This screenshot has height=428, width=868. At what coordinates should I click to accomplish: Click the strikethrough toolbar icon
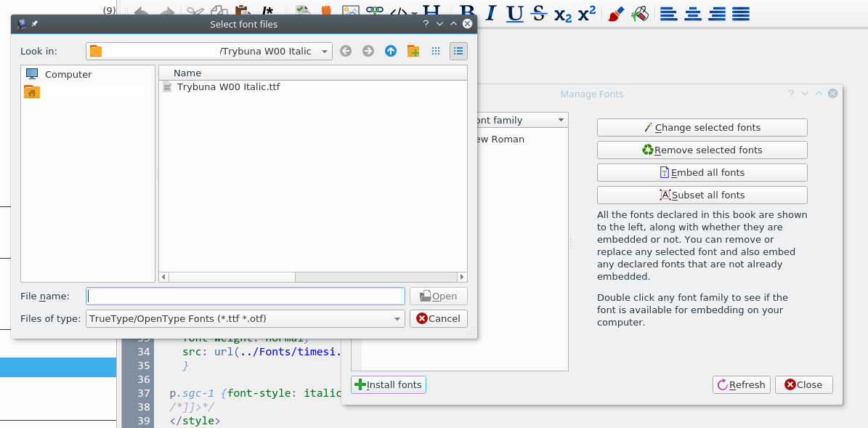tap(538, 13)
